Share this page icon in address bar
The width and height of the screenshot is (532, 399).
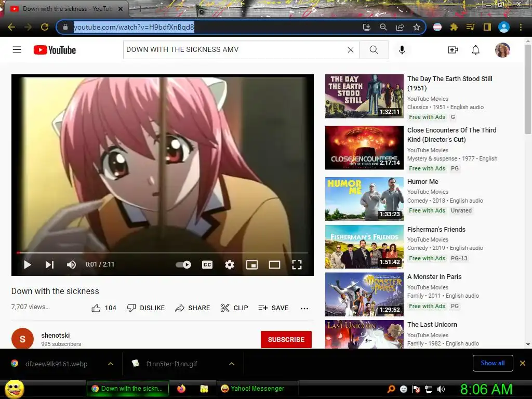click(x=400, y=27)
